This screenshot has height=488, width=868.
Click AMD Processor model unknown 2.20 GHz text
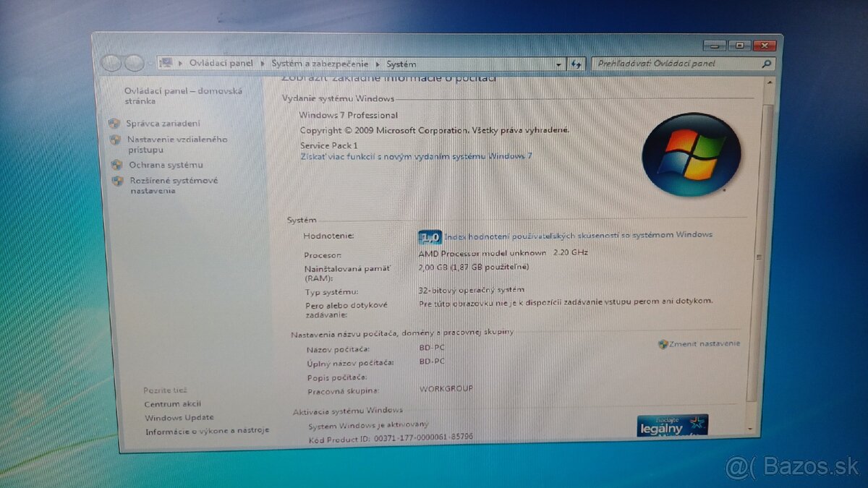pyautogui.click(x=503, y=252)
